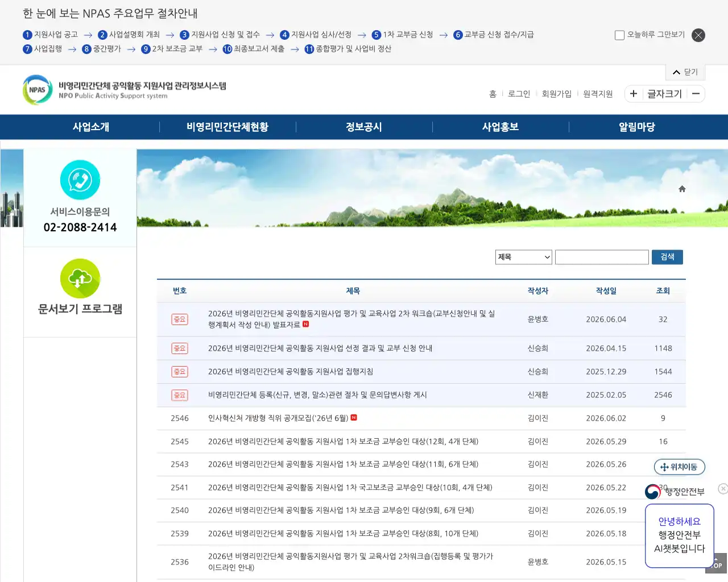This screenshot has width=728, height=582.
Task: Open 비영리민간단체현황 menu
Action: pyautogui.click(x=227, y=127)
